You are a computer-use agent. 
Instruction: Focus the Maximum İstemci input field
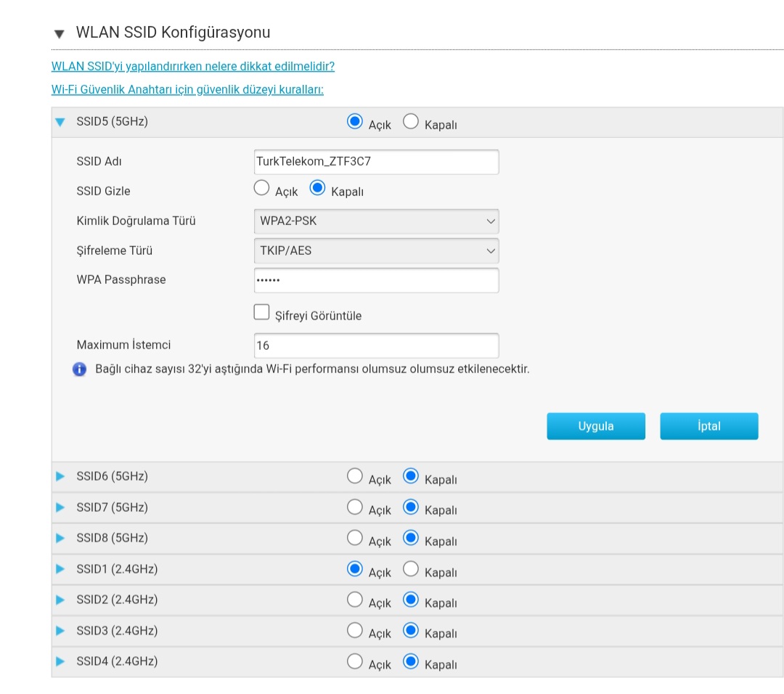[376, 346]
